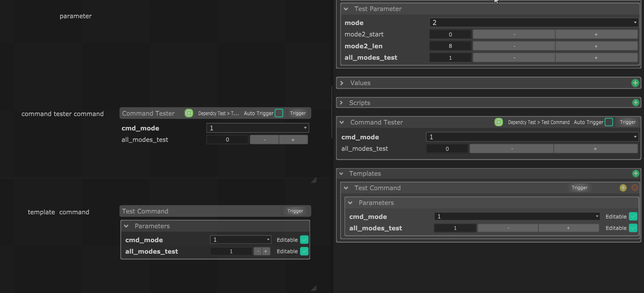The image size is (644, 293).
Task: Open cmd_mode dropdown in left Command Tester
Action: point(258,128)
